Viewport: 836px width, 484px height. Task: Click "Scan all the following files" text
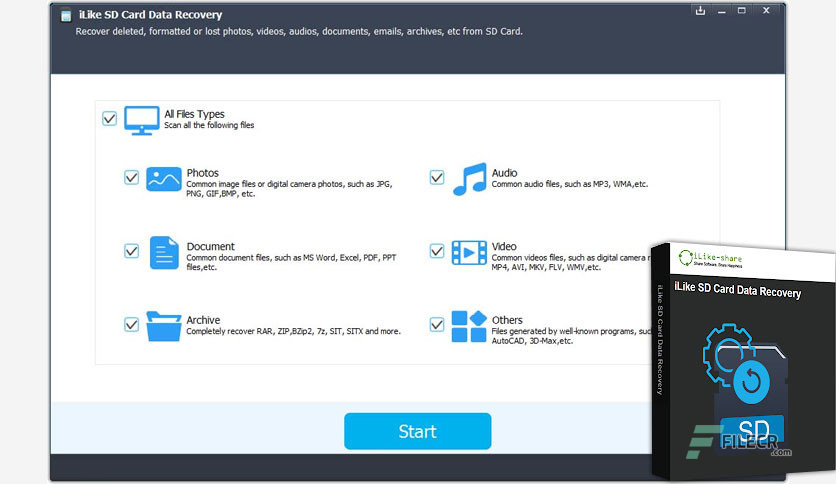[x=209, y=125]
